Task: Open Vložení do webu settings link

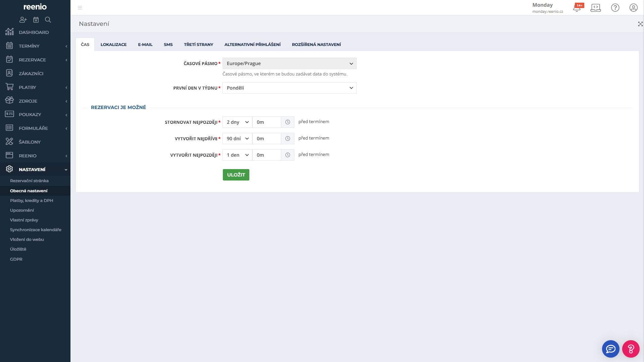Action: tap(27, 240)
